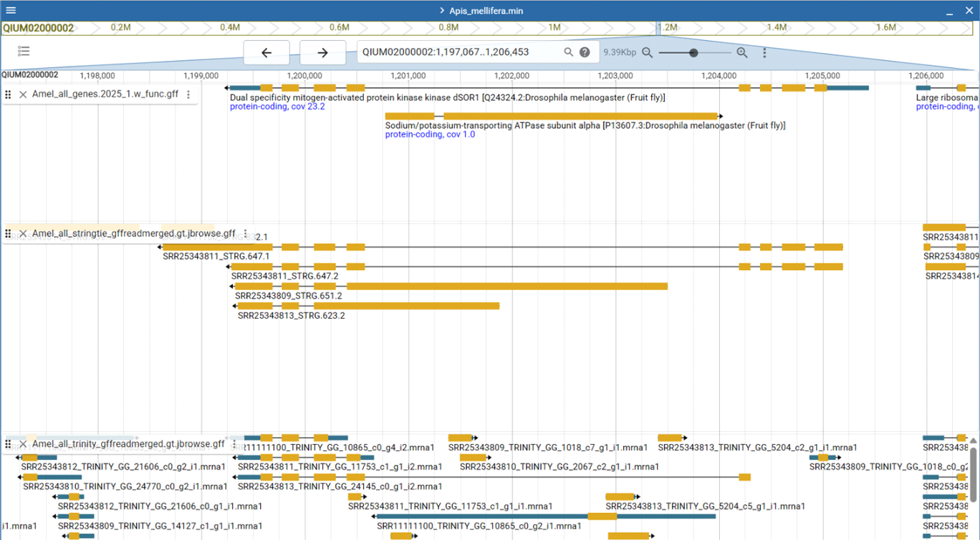Image resolution: width=980 pixels, height=540 pixels.
Task: Zoom in using the plus magnifier icon
Action: (x=741, y=52)
